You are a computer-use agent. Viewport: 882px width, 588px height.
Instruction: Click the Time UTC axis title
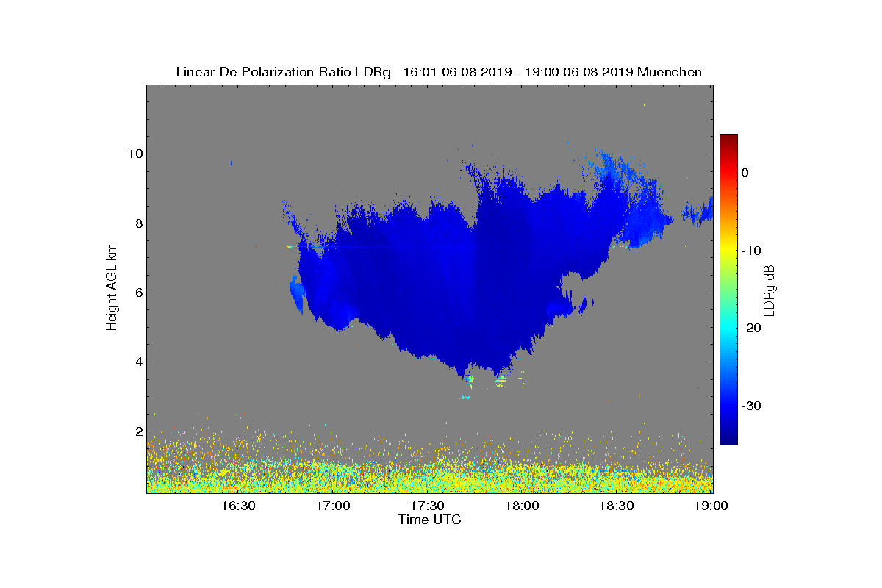430,520
